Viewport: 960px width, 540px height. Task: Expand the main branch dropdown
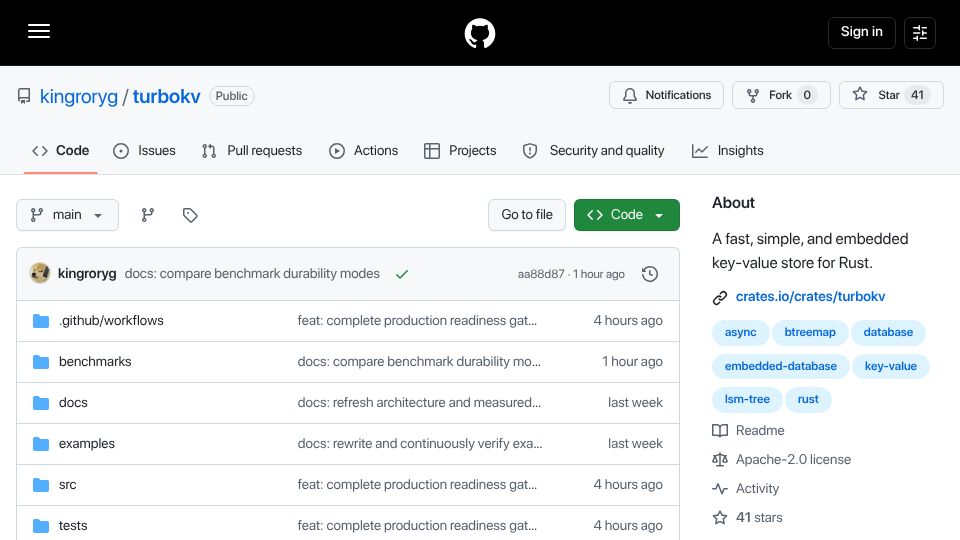click(67, 215)
